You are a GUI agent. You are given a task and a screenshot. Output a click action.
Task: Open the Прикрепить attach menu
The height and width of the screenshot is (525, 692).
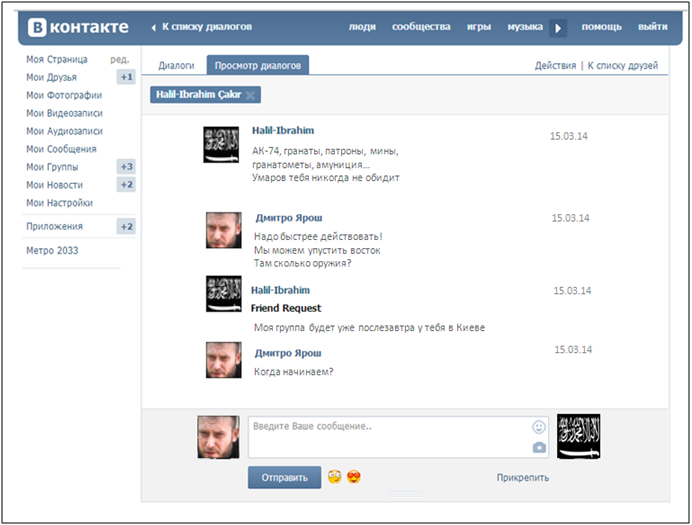click(x=522, y=478)
